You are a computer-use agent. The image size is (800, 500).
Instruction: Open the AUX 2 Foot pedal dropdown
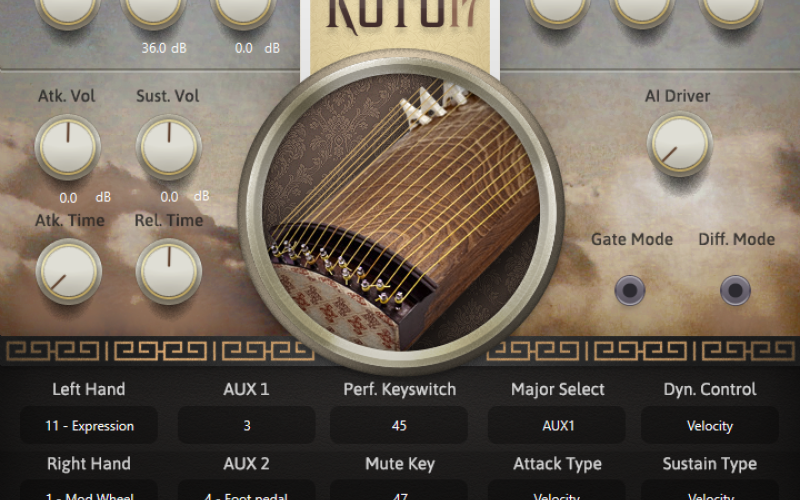[x=246, y=491]
